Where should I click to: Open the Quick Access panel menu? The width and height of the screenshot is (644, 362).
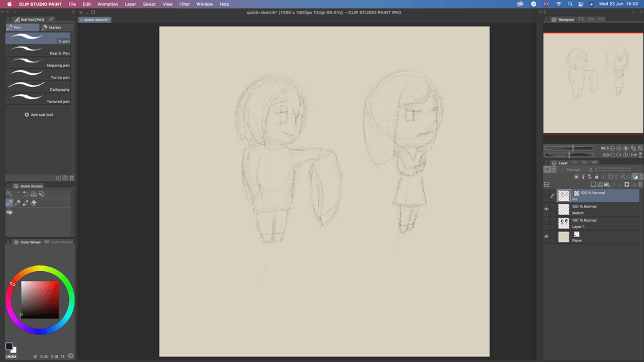(8, 186)
